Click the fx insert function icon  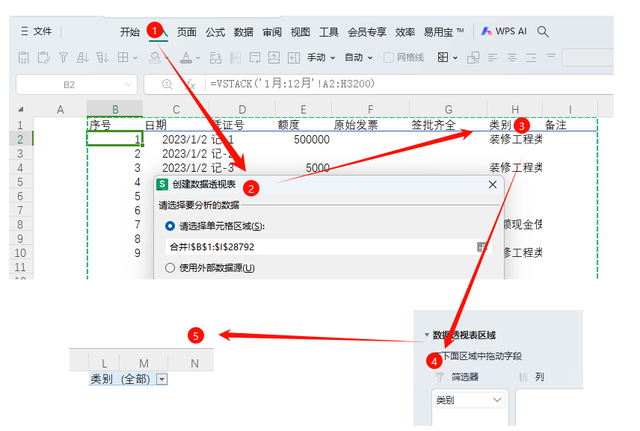(191, 84)
